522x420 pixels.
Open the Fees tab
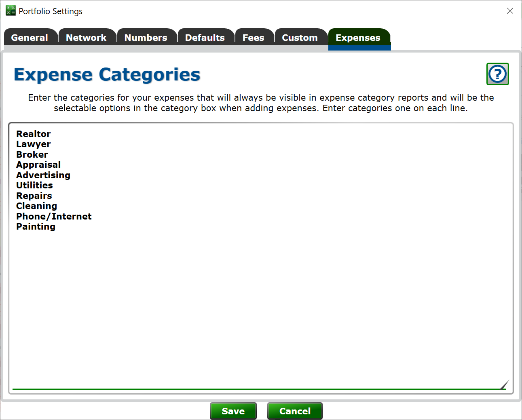click(254, 37)
